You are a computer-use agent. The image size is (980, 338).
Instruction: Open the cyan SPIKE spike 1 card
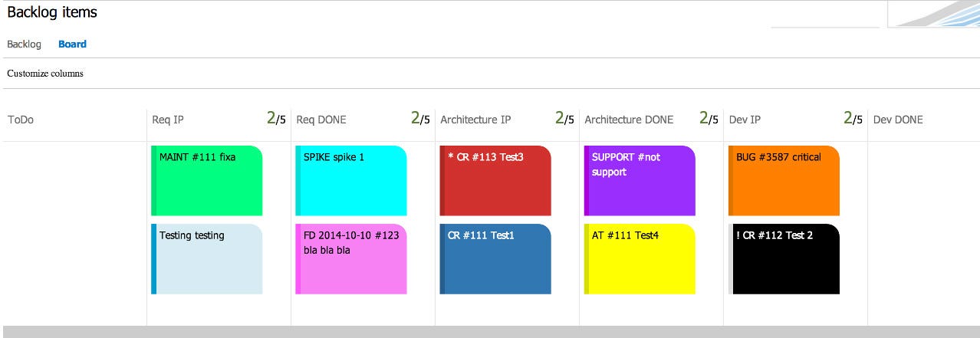tap(351, 181)
